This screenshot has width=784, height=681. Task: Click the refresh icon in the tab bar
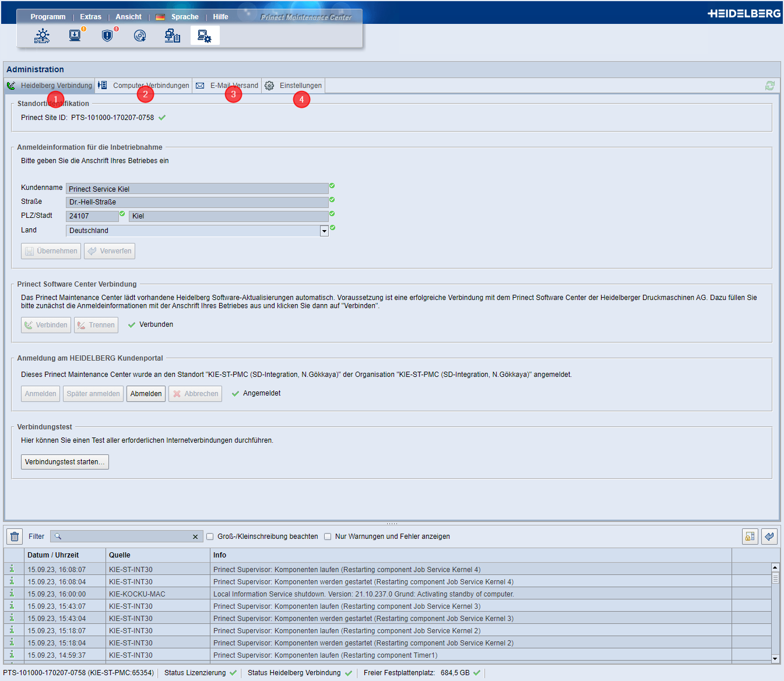[x=770, y=86]
